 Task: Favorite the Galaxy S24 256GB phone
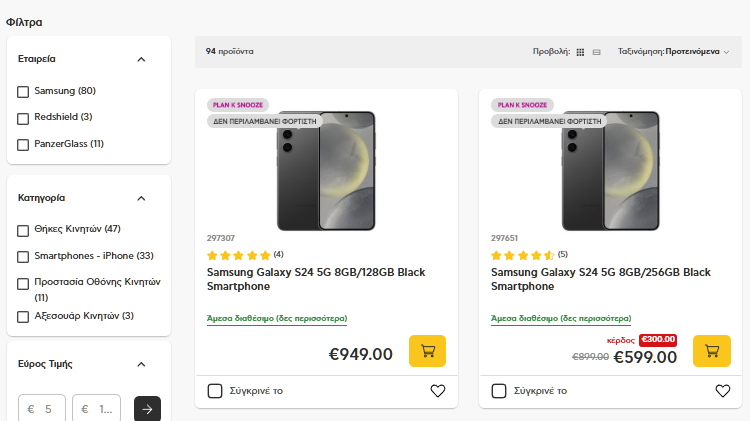pyautogui.click(x=722, y=391)
